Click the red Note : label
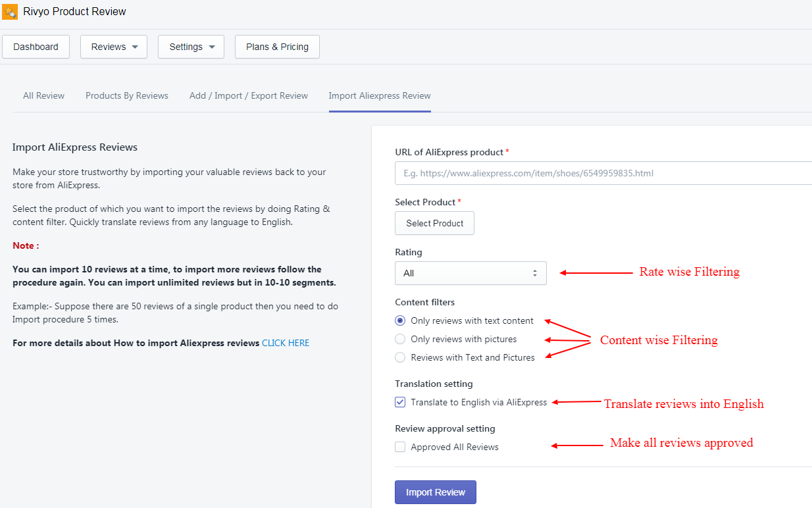 pos(26,245)
